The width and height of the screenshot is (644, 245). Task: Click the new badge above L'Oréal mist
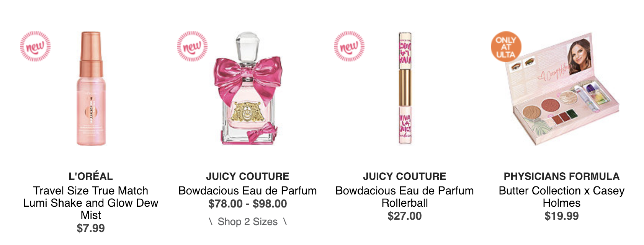coord(35,47)
